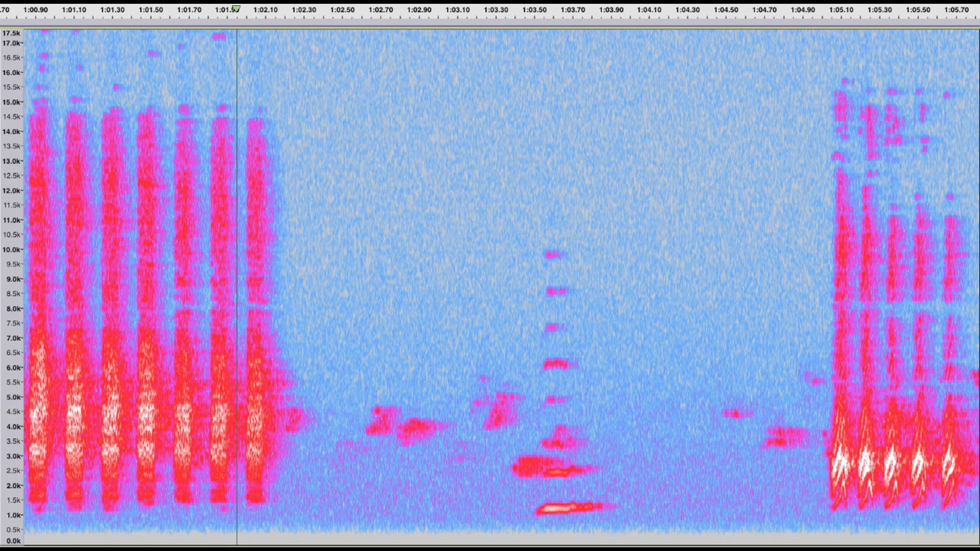This screenshot has height=551, width=980.
Task: Click the 1:02.10 mark on time ruler
Action: click(265, 10)
